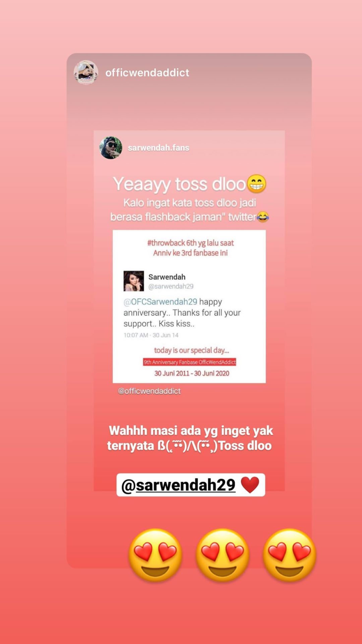This screenshot has width=362, height=644.
Task: Click the #throwback hashtag text
Action: coord(166,243)
